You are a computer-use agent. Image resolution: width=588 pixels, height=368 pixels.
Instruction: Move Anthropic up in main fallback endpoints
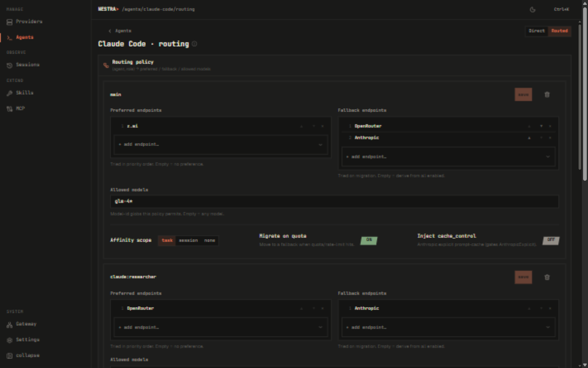tap(529, 138)
